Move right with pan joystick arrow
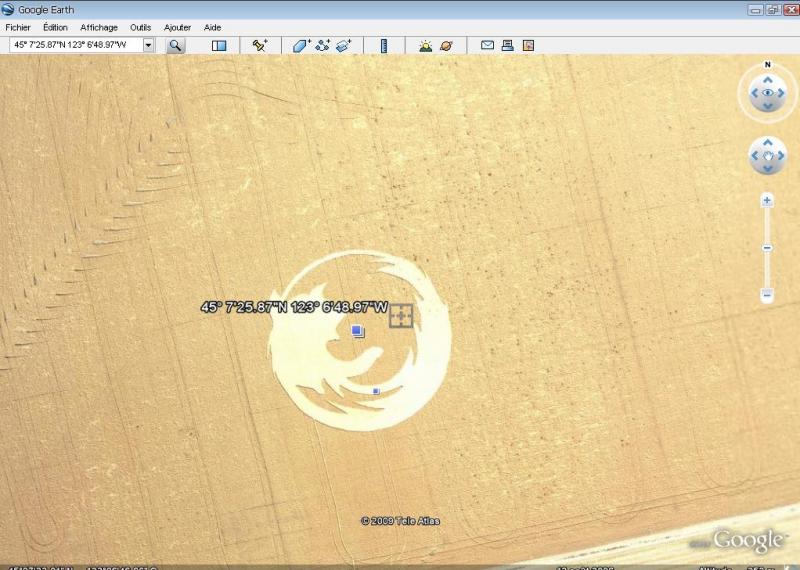The image size is (800, 570). click(781, 156)
